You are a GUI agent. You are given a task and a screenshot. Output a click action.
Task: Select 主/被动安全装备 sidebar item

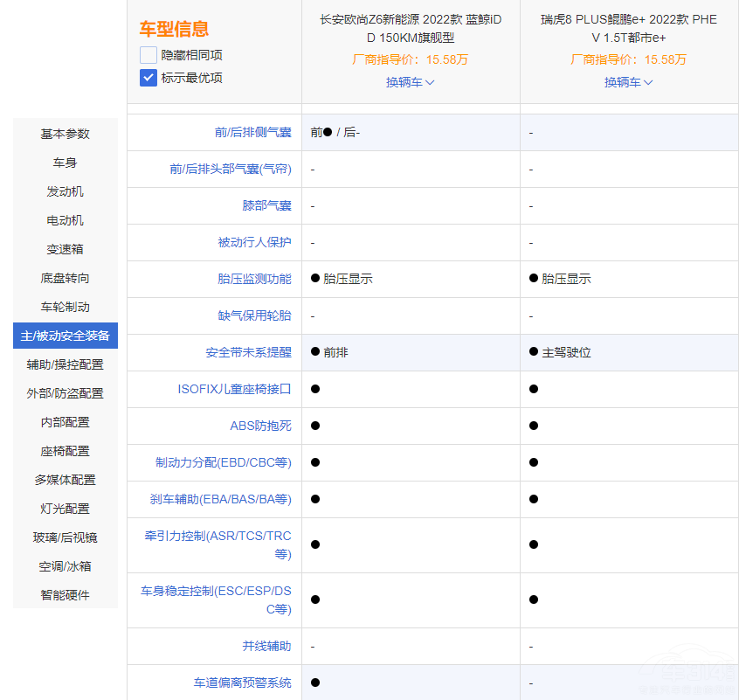point(66,336)
